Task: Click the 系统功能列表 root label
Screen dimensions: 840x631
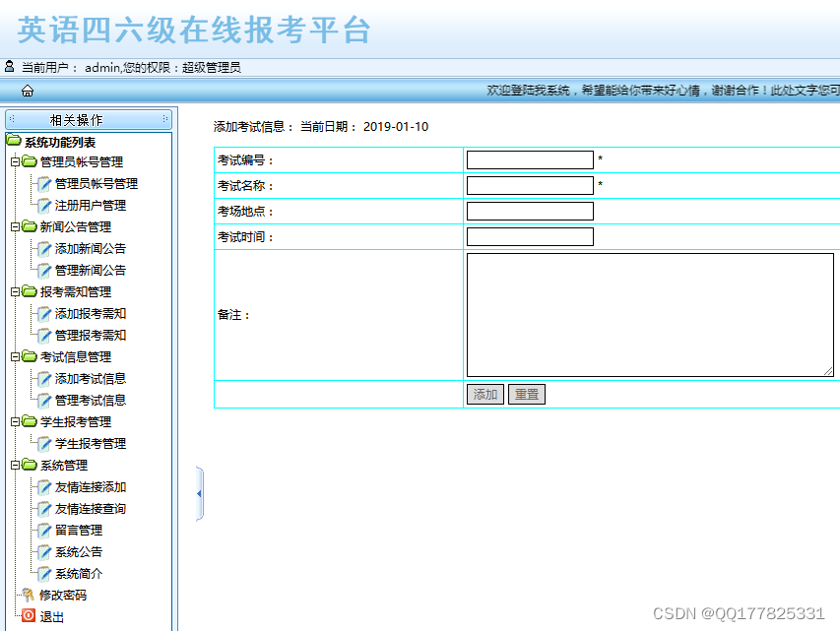Action: click(x=60, y=143)
